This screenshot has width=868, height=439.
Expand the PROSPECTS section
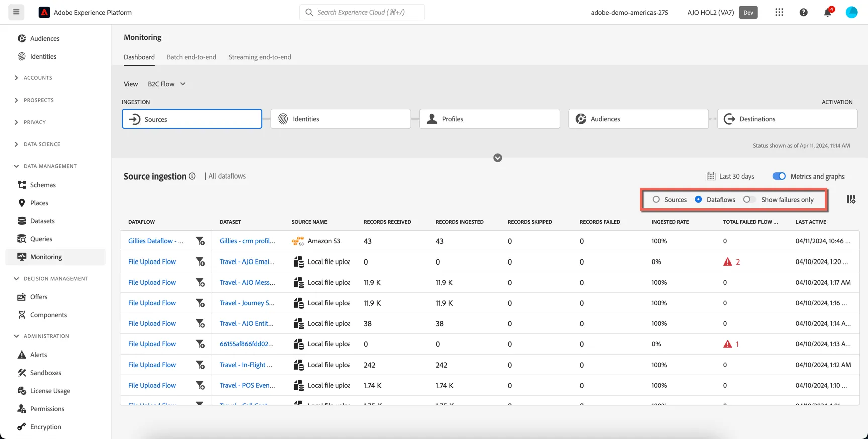[x=34, y=100]
